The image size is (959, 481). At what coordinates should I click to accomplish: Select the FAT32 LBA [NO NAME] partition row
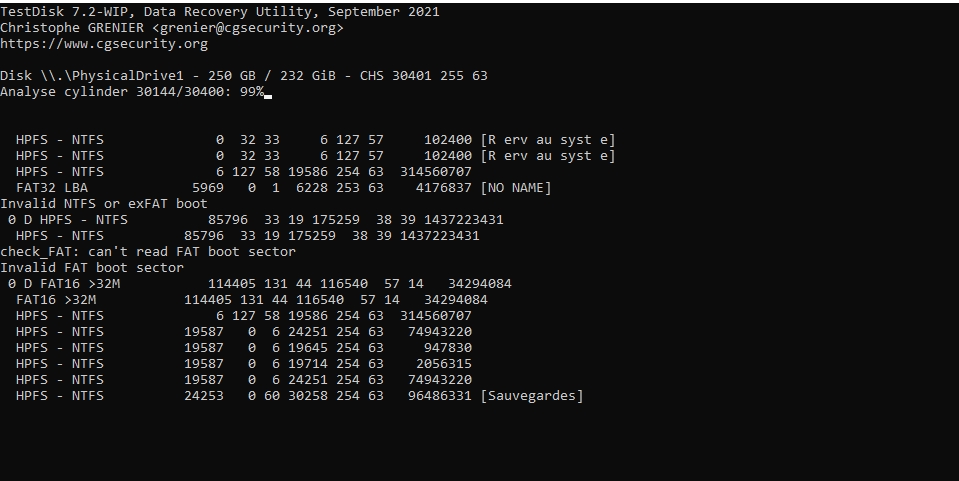[x=283, y=188]
